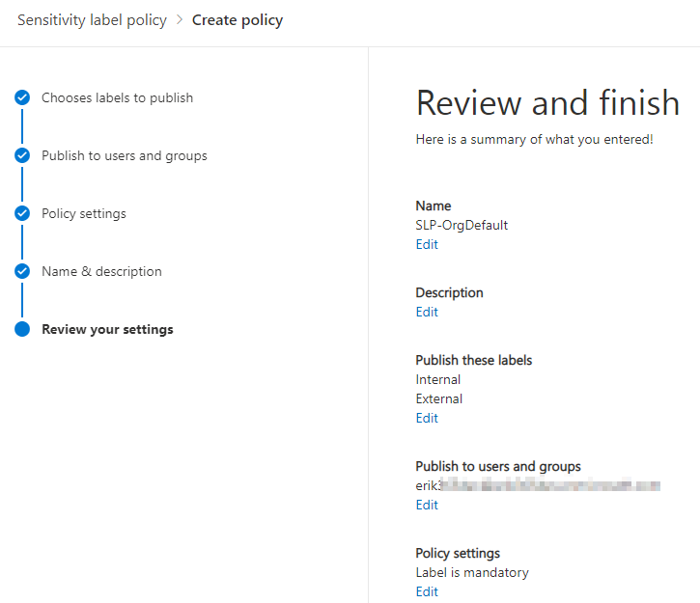Jump to the Policy settings wizard step
The height and width of the screenshot is (603, 700).
point(83,213)
